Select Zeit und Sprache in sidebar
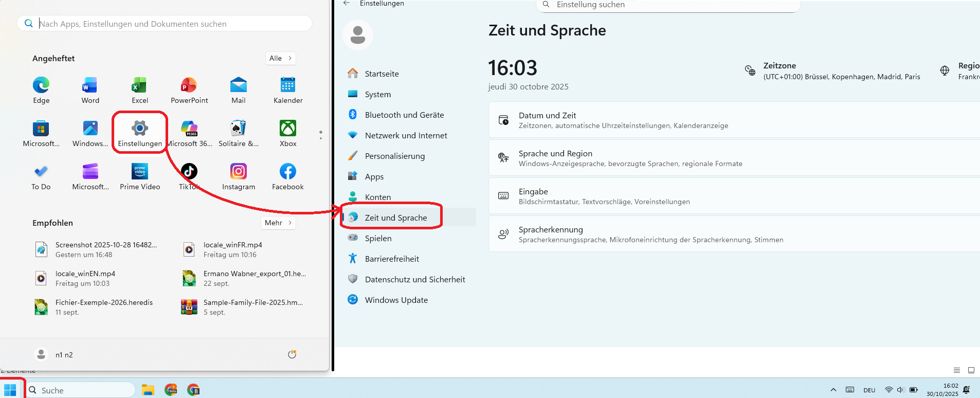Image resolution: width=980 pixels, height=398 pixels. tap(396, 218)
